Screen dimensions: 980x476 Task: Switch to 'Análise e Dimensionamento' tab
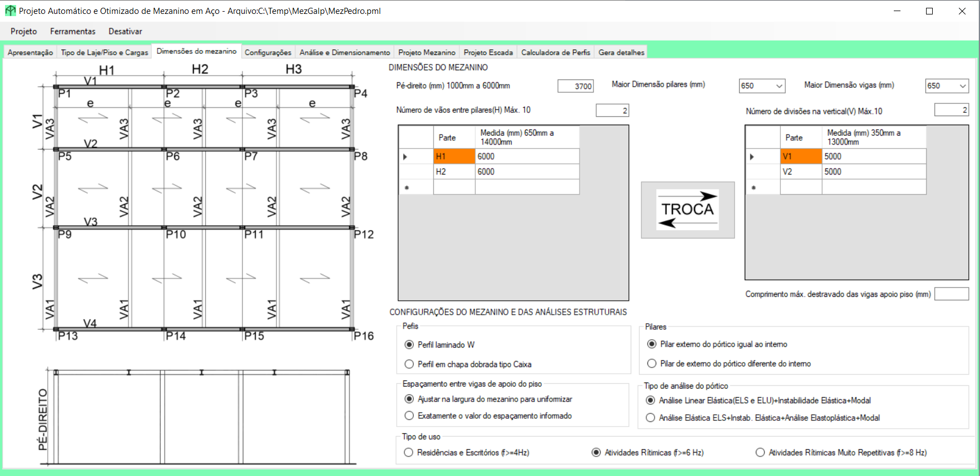click(344, 52)
